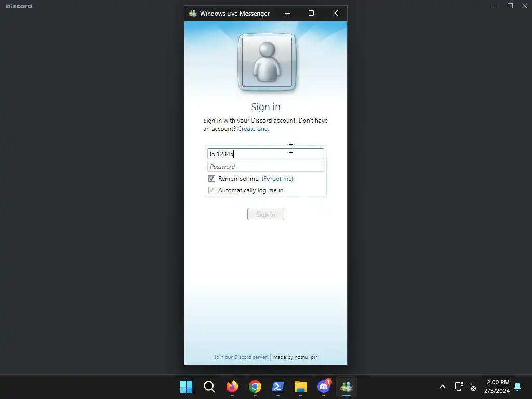Open PowerShell terminal from the taskbar
The height and width of the screenshot is (399, 532).
278,387
